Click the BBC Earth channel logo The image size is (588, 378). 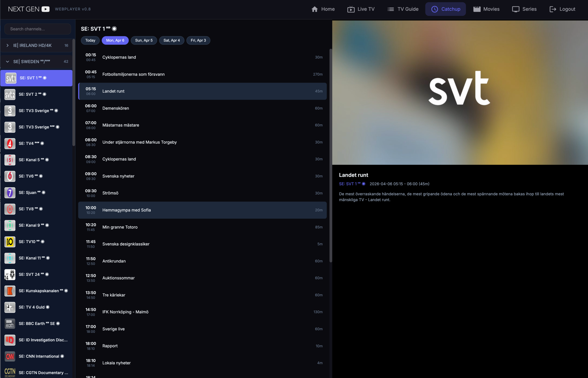point(10,324)
